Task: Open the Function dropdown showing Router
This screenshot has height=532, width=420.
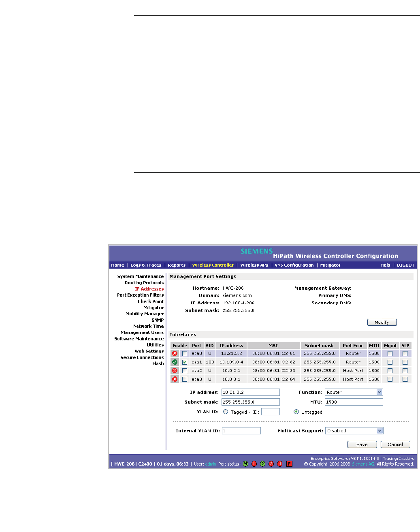Action: pos(354,392)
